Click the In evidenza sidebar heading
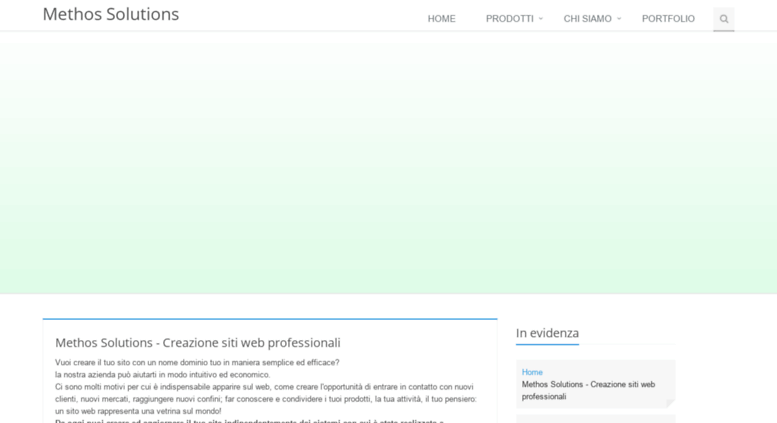This screenshot has width=777, height=423. [547, 333]
